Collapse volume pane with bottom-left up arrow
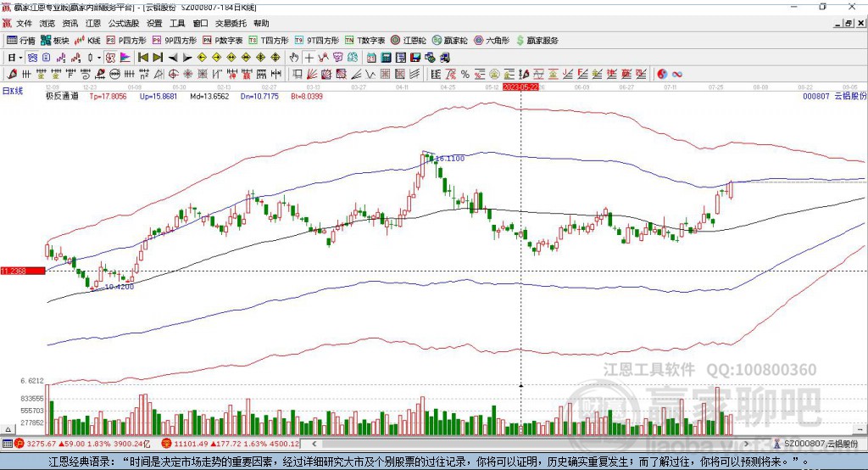 [x=8, y=429]
